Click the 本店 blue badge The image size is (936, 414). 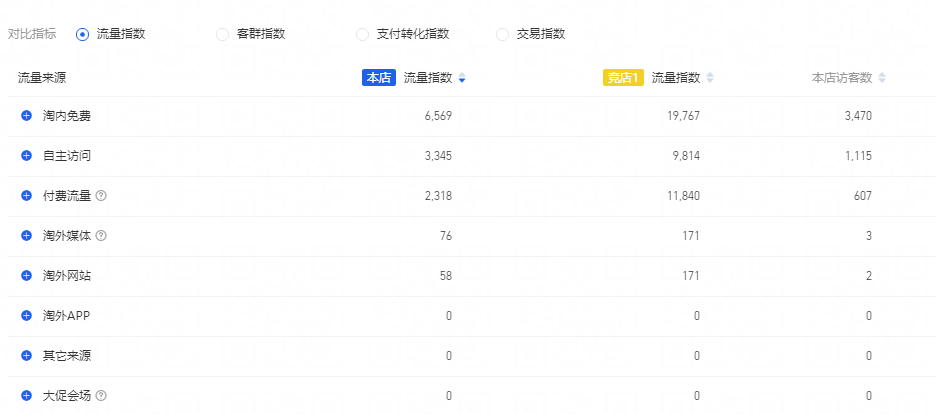pos(379,78)
